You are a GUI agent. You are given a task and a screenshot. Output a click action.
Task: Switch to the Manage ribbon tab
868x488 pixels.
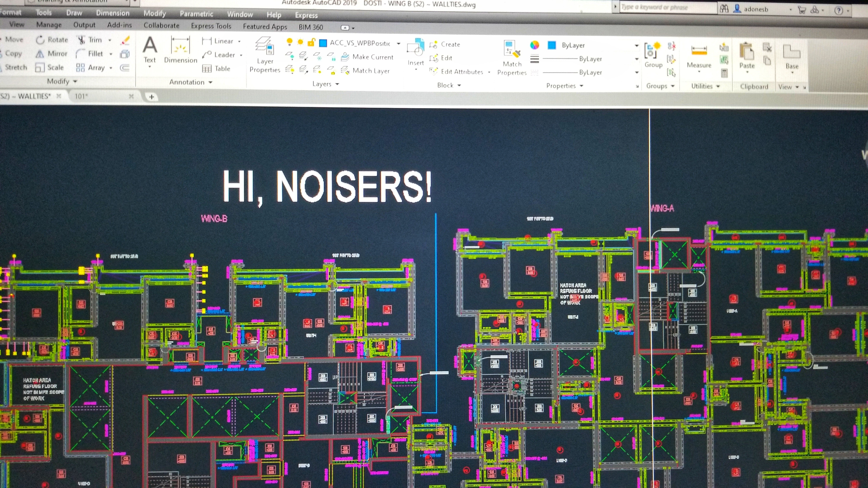[x=49, y=25]
